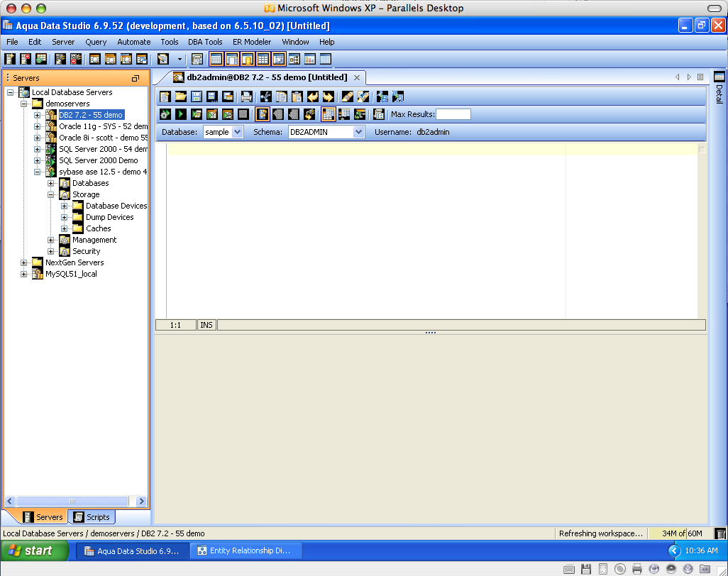Collapse the sybase ase 12.5 node
Viewport: 728px width, 576px height.
(37, 172)
